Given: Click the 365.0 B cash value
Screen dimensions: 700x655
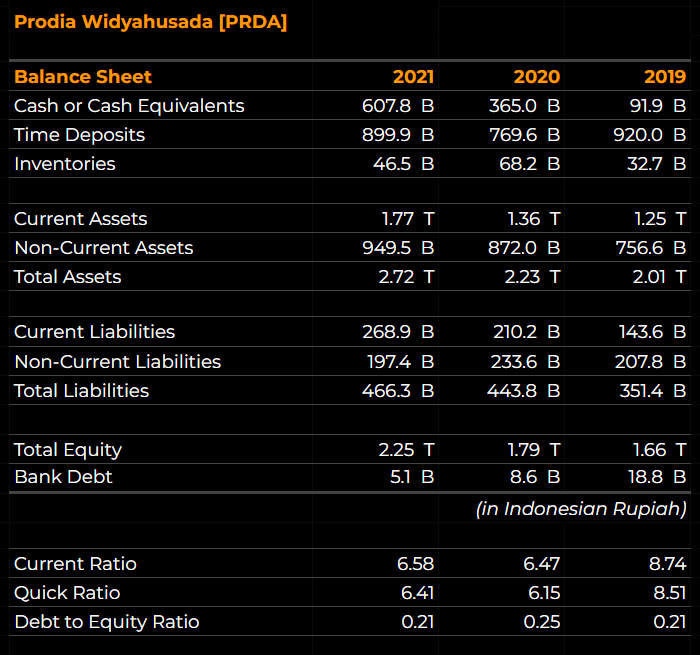Looking at the screenshot, I should [x=524, y=106].
